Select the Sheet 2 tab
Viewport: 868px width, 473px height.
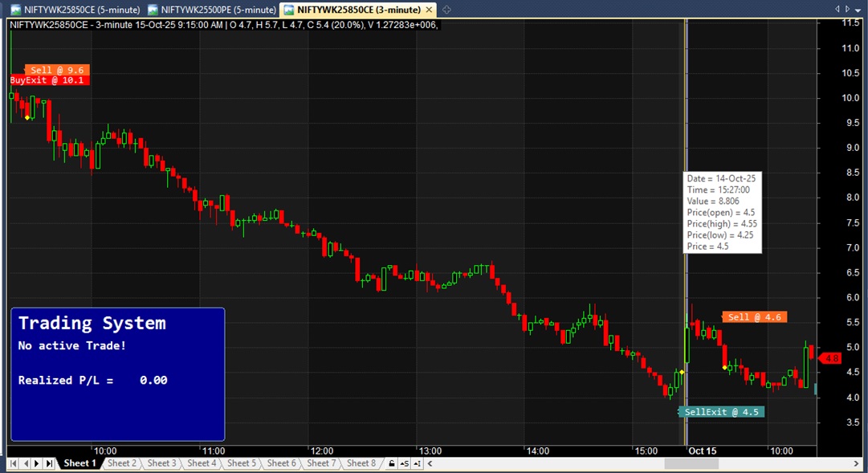[x=121, y=463]
